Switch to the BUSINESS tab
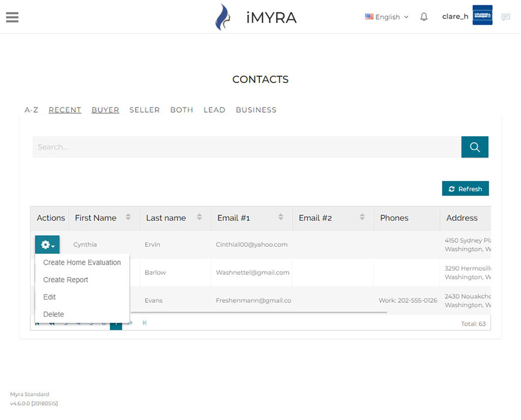The width and height of the screenshot is (521, 420). [256, 110]
